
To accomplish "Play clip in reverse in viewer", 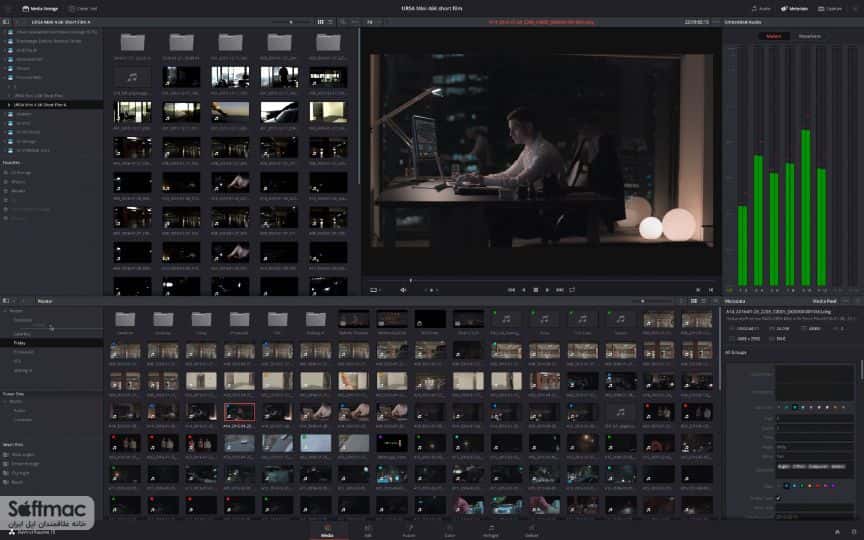I will pyautogui.click(x=523, y=290).
